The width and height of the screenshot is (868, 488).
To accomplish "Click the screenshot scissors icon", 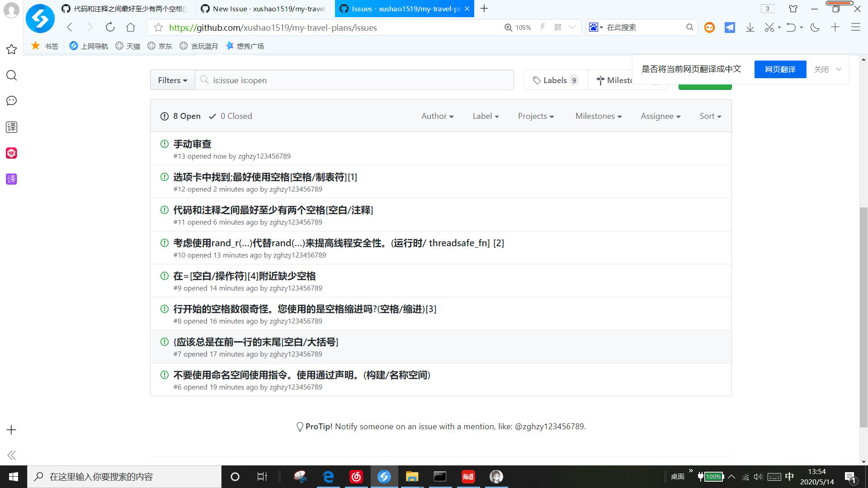I will 769,28.
